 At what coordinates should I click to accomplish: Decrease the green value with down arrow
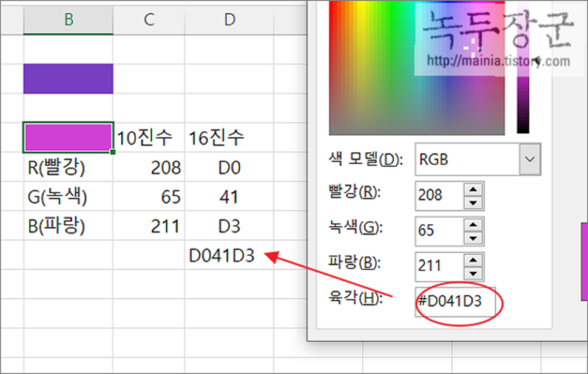tap(473, 238)
